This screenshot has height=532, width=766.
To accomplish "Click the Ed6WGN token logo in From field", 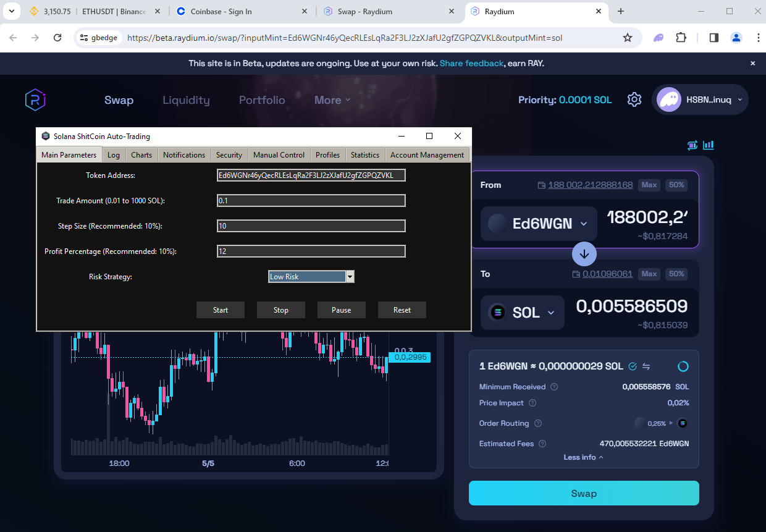I will click(x=498, y=224).
